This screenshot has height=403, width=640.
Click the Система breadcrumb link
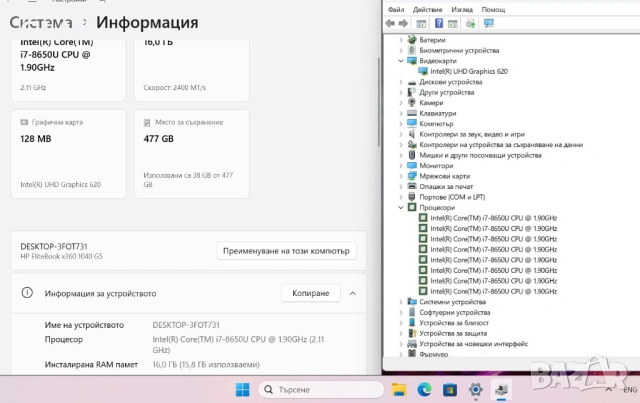click(41, 22)
